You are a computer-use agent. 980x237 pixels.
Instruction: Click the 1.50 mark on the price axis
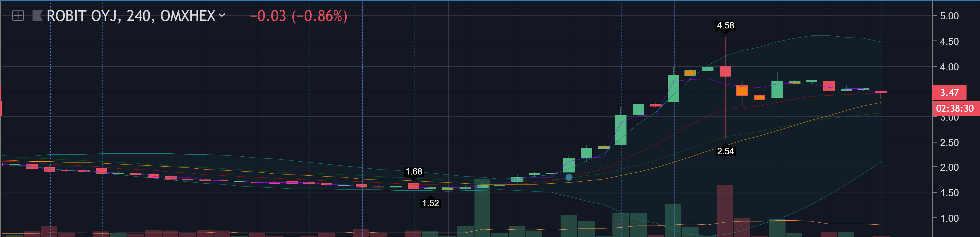[949, 193]
